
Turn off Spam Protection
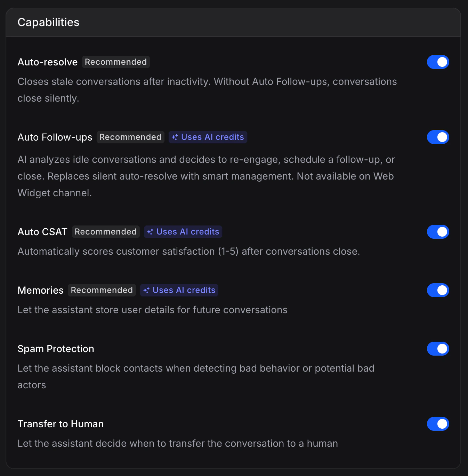[x=438, y=349]
